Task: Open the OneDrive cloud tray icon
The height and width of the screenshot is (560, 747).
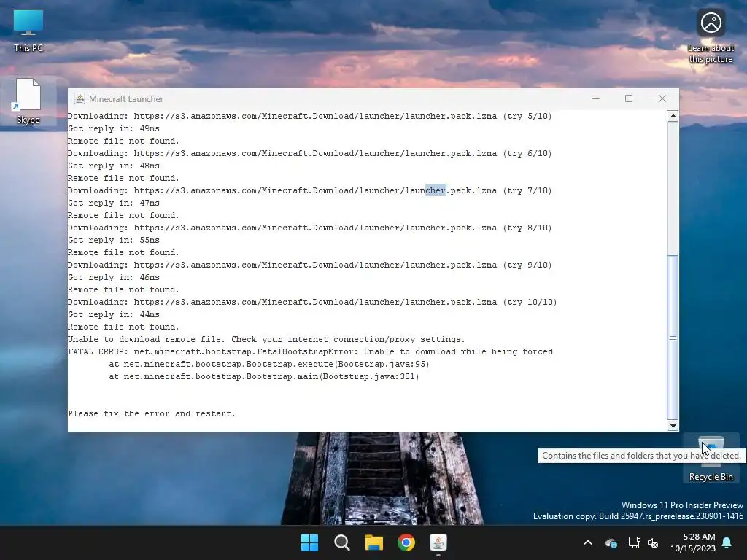Action: 611,542
